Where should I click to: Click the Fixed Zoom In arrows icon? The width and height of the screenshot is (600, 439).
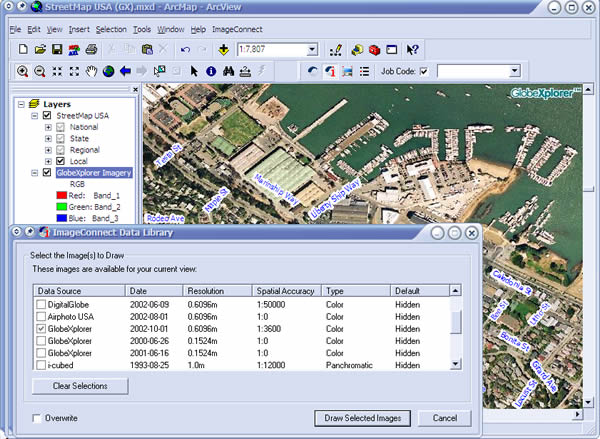[x=57, y=71]
